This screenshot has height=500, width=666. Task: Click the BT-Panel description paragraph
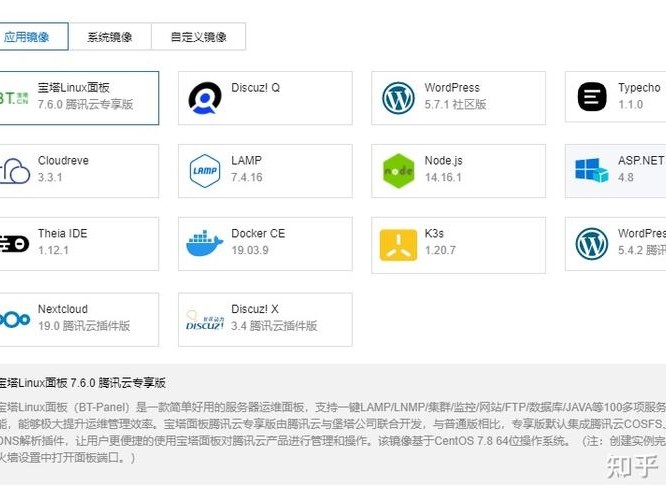[333, 432]
